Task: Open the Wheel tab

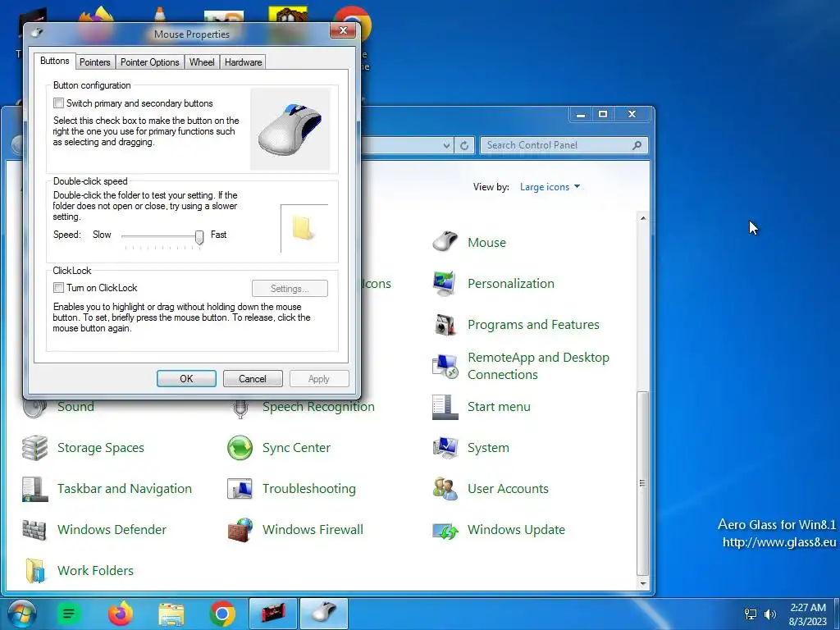Action: pos(202,62)
